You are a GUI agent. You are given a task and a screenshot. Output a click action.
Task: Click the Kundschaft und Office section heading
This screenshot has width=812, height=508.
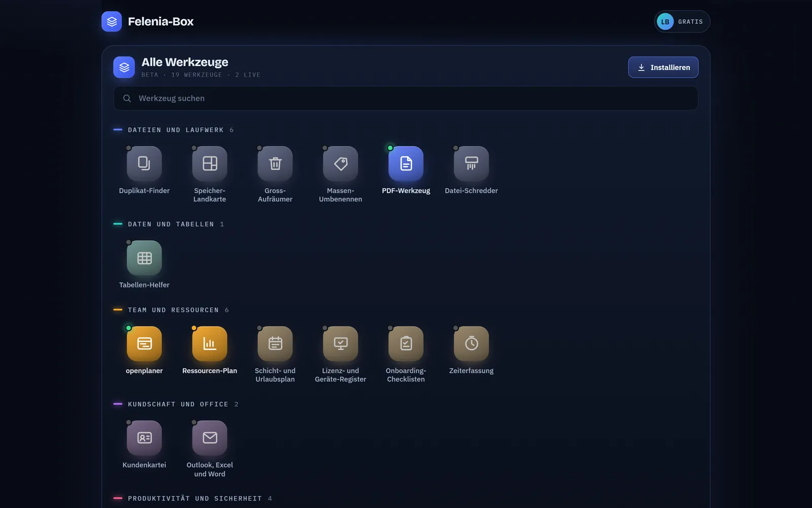(178, 404)
